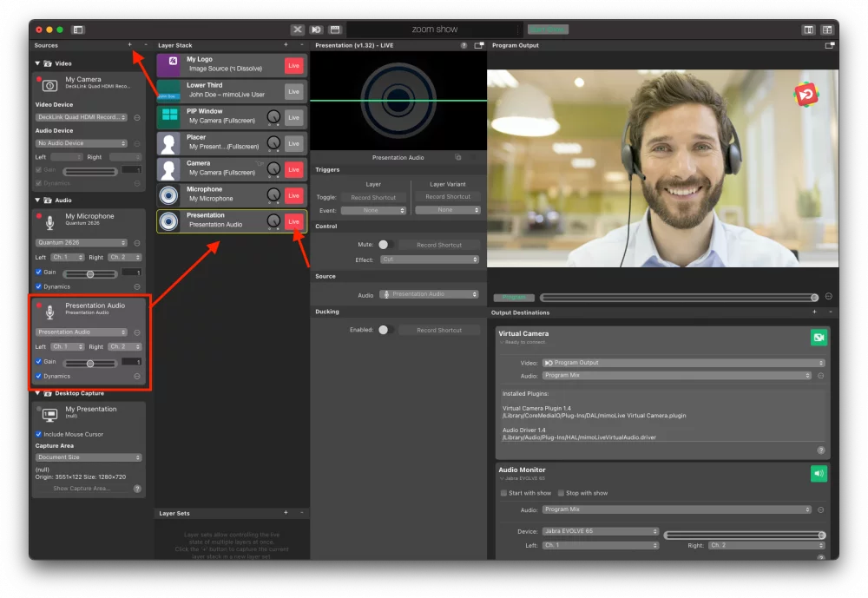Adjust the Presentation Audio gain slider
The image size is (868, 598).
pos(90,364)
